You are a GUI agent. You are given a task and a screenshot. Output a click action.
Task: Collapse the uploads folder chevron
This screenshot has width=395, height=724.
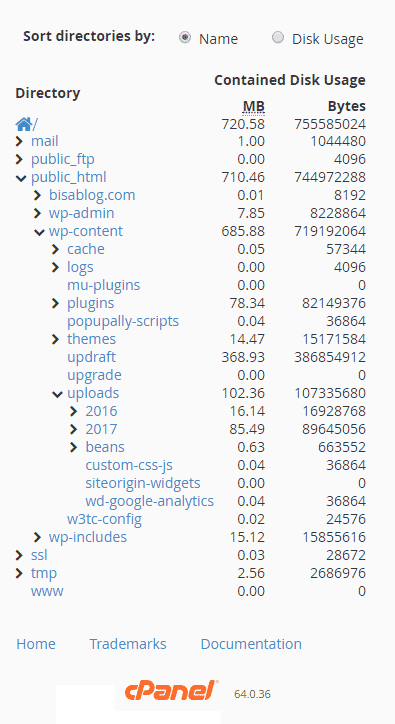point(57,394)
